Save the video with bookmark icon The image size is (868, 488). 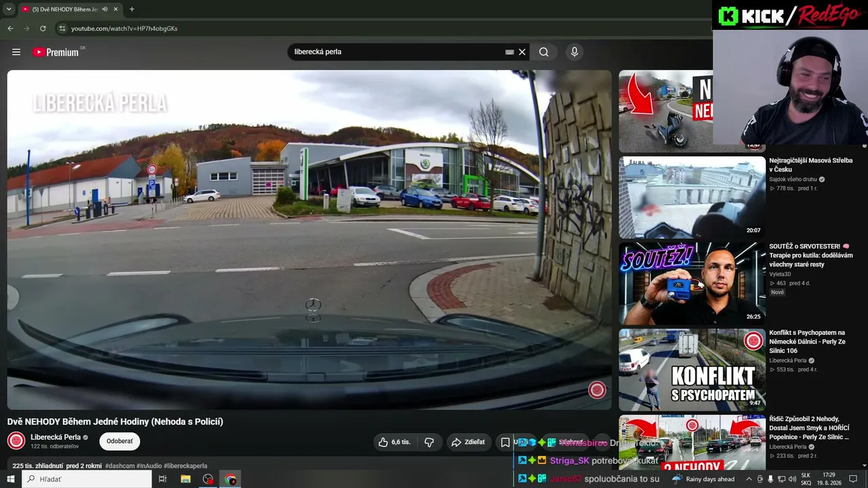505,442
